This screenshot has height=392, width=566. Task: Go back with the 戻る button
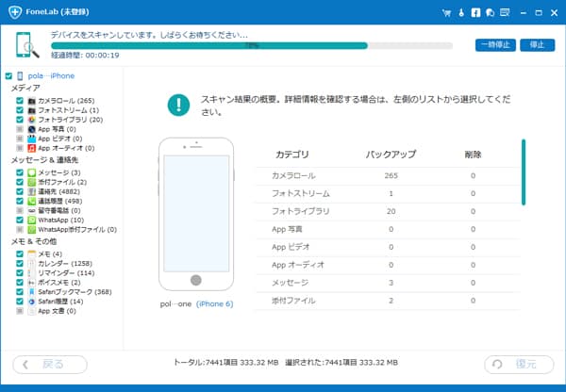click(50, 365)
